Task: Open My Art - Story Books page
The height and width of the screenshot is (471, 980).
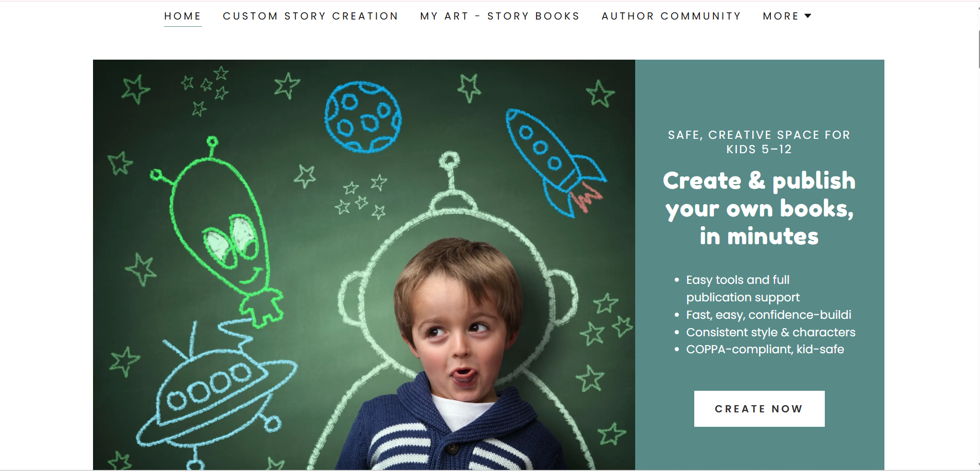Action: [x=500, y=16]
